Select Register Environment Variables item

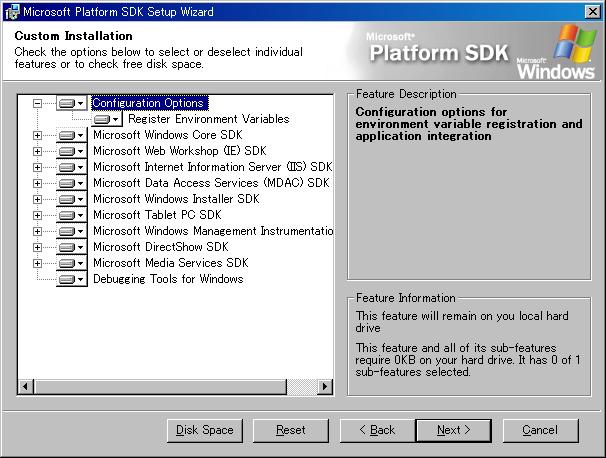209,119
